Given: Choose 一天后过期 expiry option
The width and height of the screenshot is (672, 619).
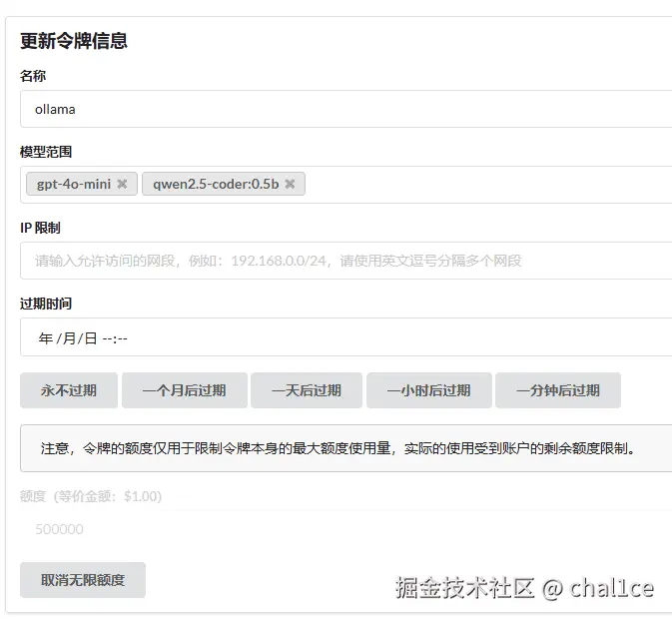Looking at the screenshot, I should tap(307, 390).
